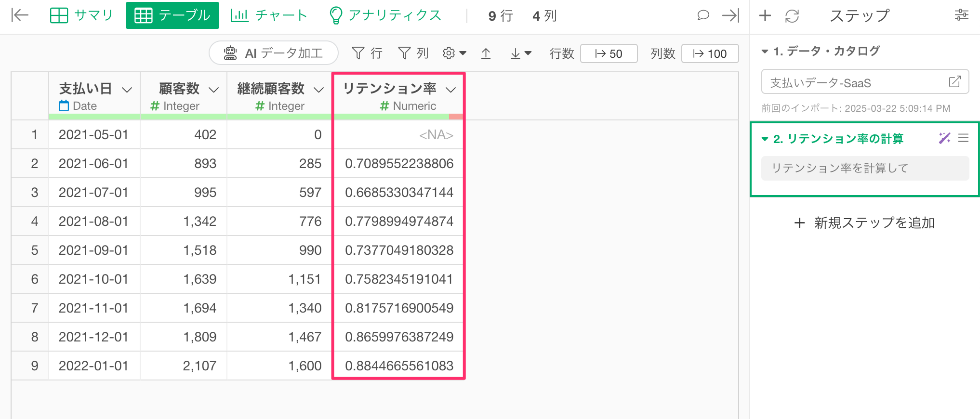Select cell 1,342 in 顧客数
Image resolution: width=980 pixels, height=419 pixels.
pyautogui.click(x=184, y=222)
